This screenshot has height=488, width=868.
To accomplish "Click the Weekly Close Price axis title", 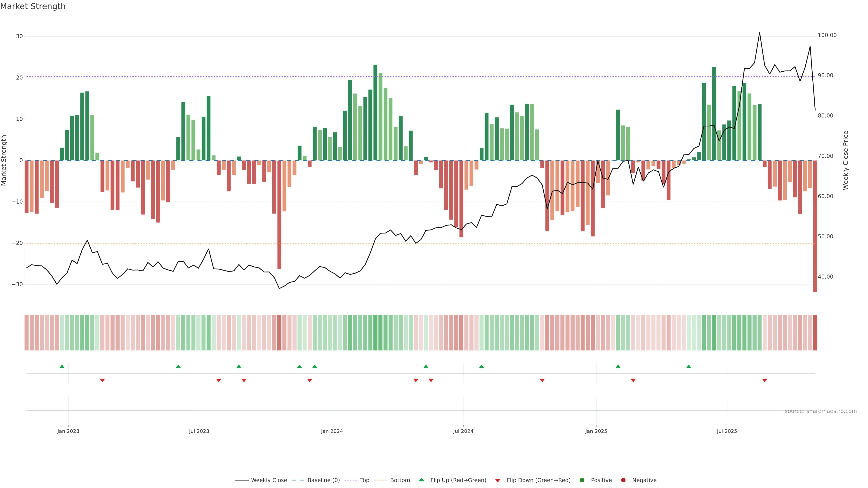I will tap(845, 160).
